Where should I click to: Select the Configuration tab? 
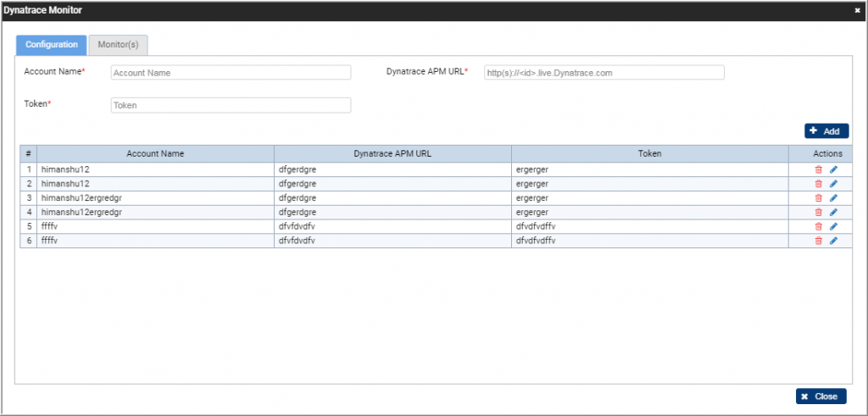coord(52,44)
